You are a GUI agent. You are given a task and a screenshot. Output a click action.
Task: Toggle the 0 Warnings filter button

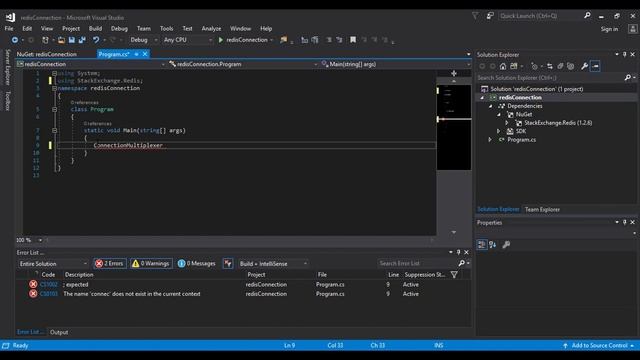(151, 264)
